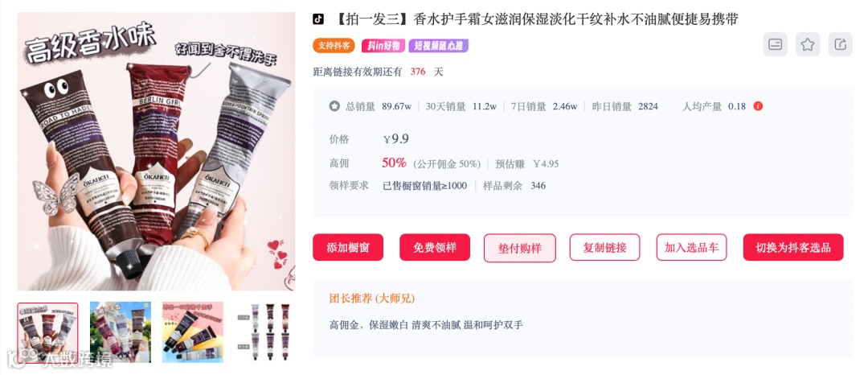
Task: Select the 支持抖客 orange tag
Action: 334,45
